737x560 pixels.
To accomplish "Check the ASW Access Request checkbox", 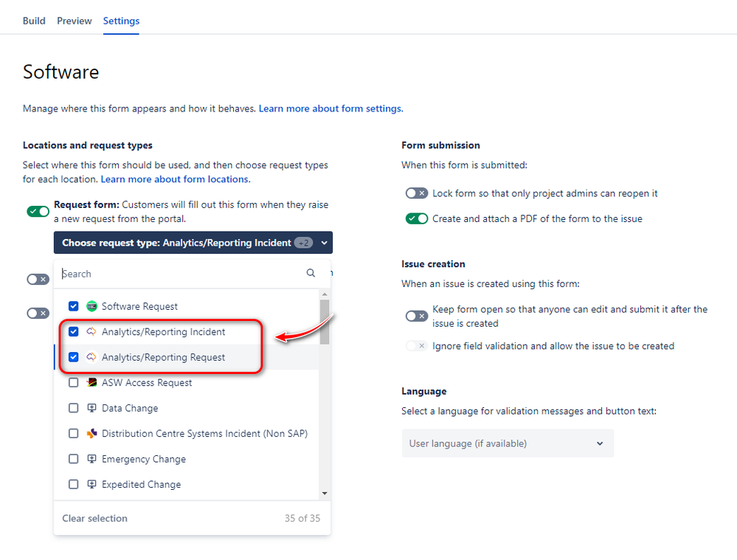I will coord(73,382).
